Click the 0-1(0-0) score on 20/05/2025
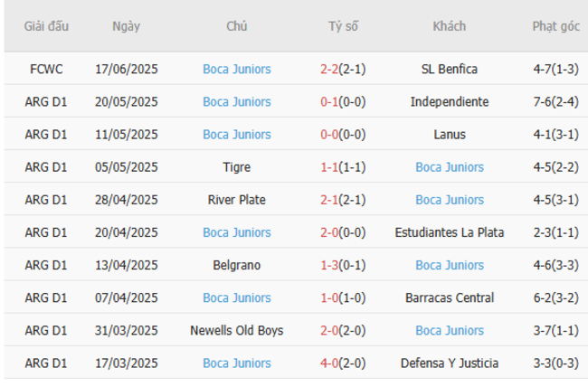The width and height of the screenshot is (588, 387). point(343,101)
